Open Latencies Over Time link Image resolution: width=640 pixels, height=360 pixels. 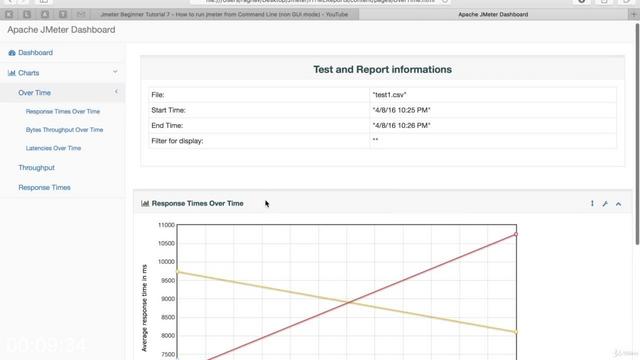click(53, 148)
